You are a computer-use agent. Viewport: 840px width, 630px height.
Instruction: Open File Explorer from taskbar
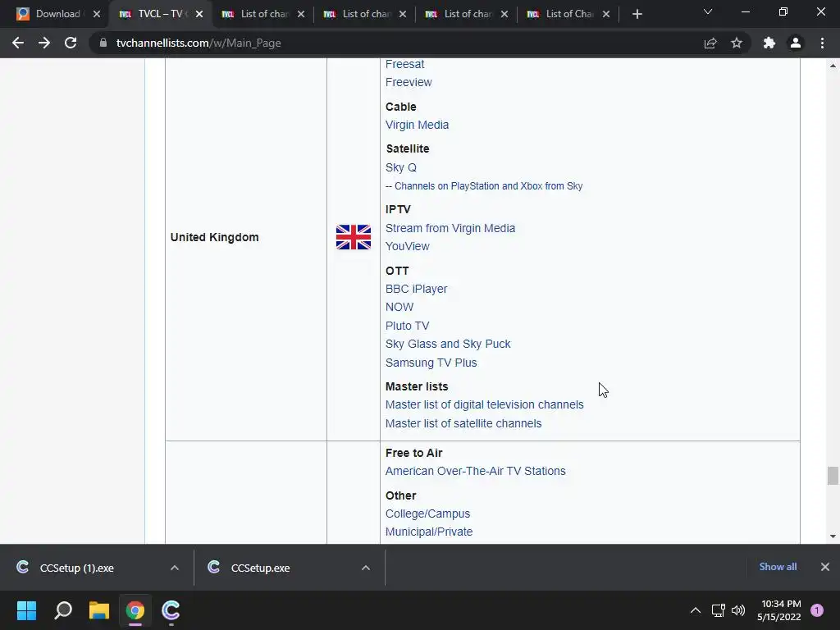(x=99, y=610)
